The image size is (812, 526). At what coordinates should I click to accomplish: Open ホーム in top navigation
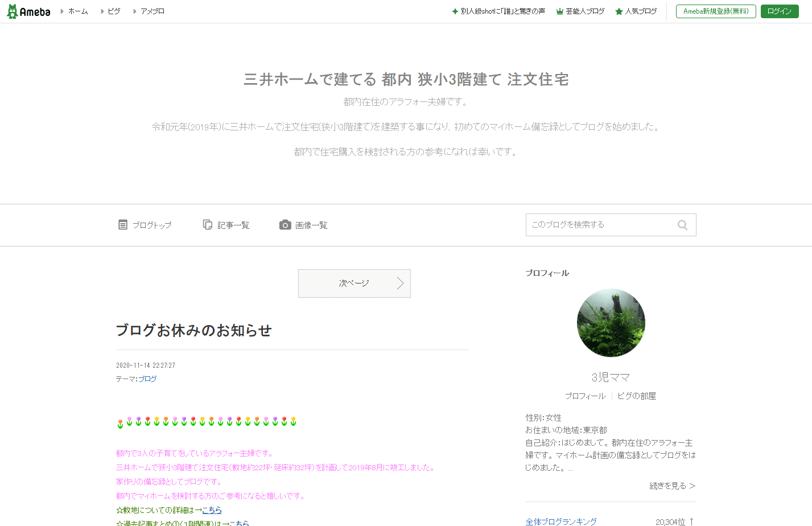coord(78,11)
